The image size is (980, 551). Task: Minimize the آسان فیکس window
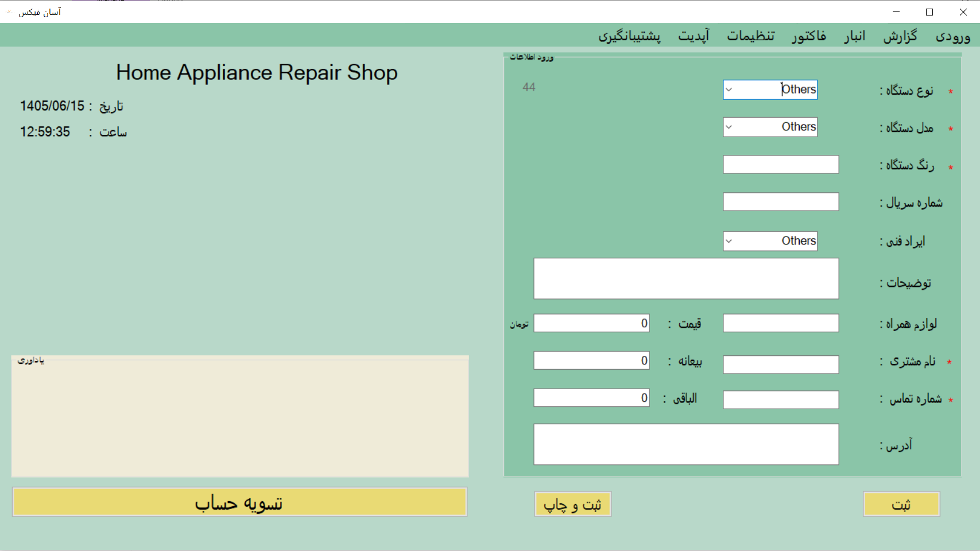click(x=896, y=11)
